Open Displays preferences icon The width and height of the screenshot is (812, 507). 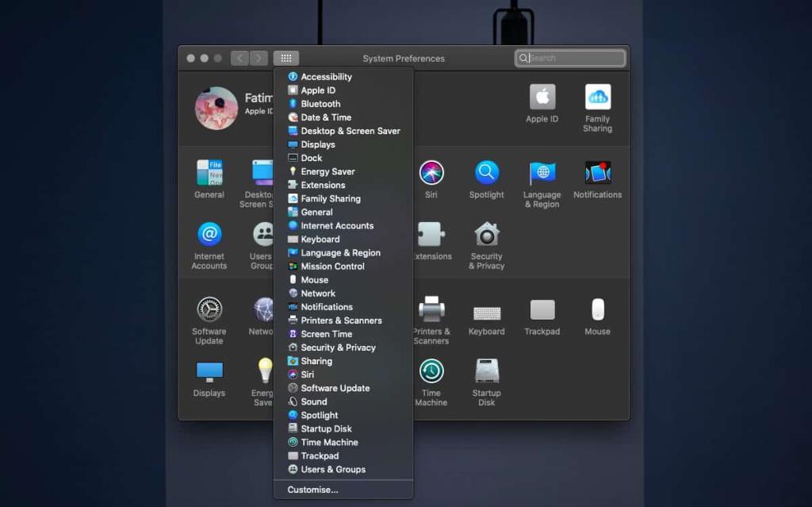[x=209, y=368]
